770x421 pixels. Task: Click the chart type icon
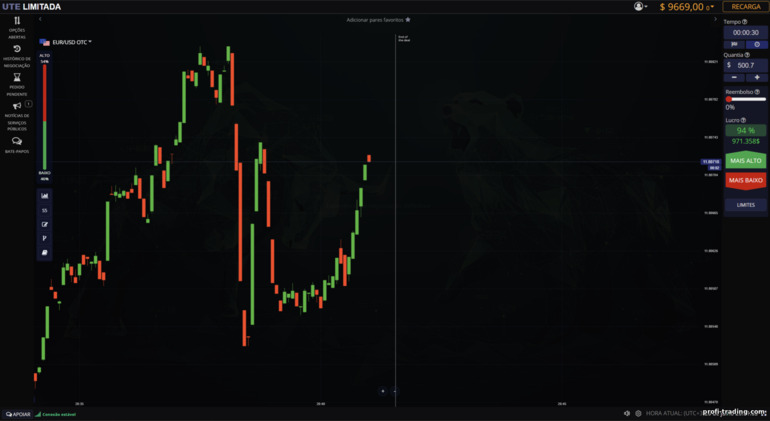[45, 196]
